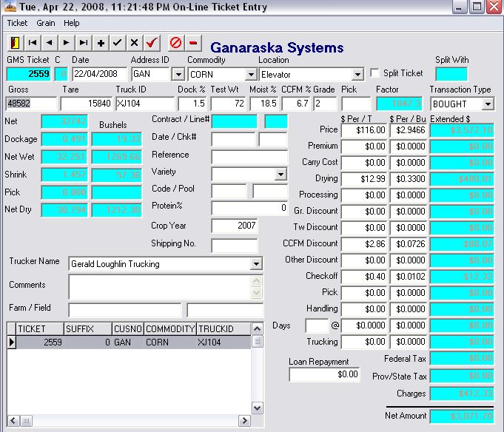Jump to the last ticket record
The height and width of the screenshot is (432, 504).
click(x=84, y=43)
